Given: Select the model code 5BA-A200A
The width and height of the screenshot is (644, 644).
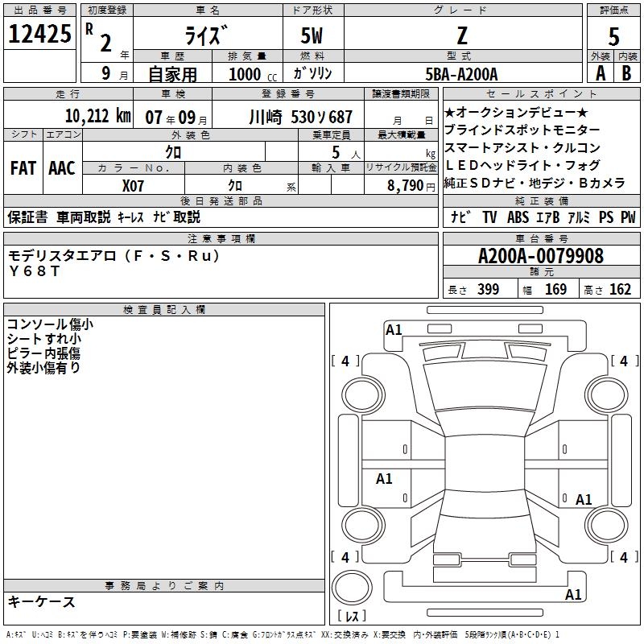Looking at the screenshot, I should coord(461,74).
